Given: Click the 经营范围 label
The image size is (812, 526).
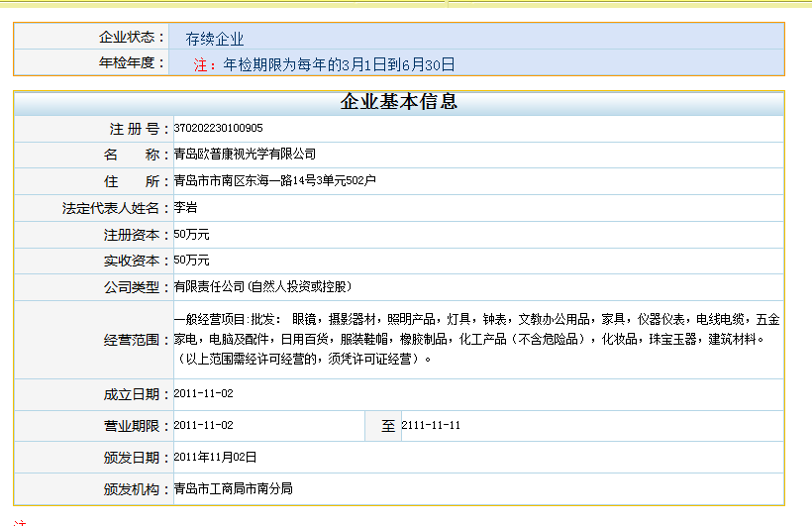Looking at the screenshot, I should click(137, 341).
